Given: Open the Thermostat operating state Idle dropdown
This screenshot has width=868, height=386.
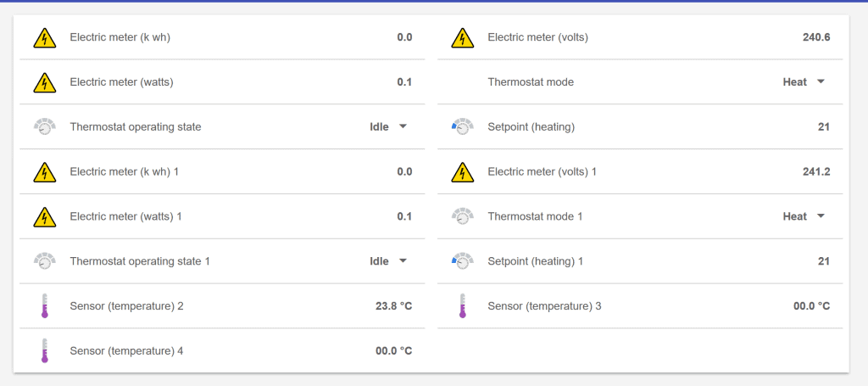Looking at the screenshot, I should 388,126.
